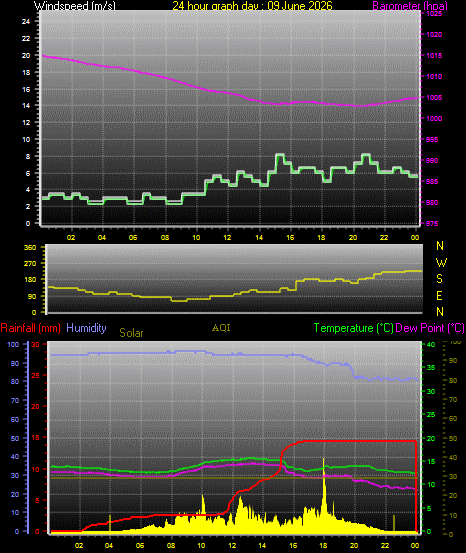
Task: Select the green Temperature (°C) legend label
Action: (353, 328)
